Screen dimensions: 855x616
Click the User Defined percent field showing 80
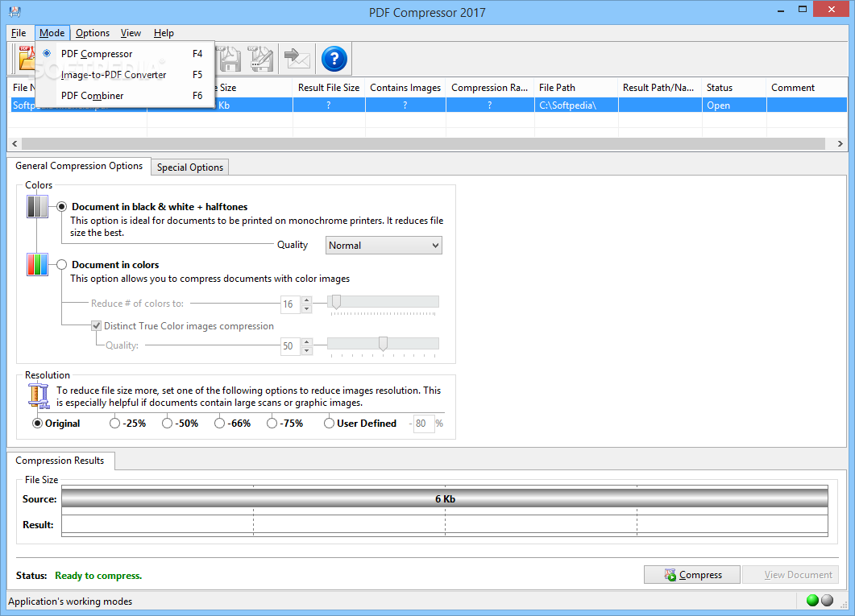424,424
